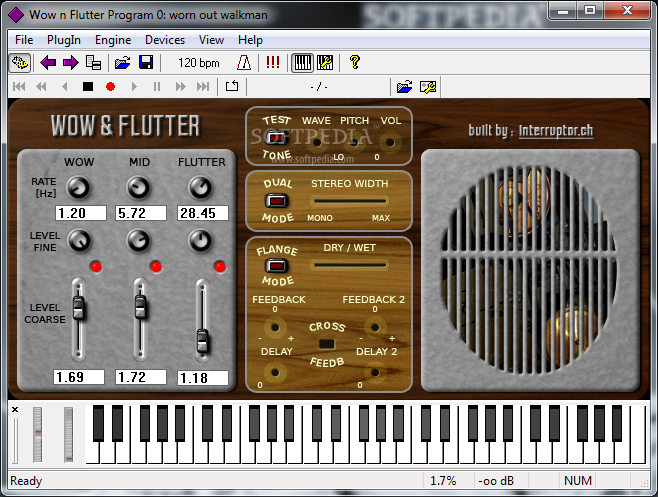Click the 120 bpm tempo display
The height and width of the screenshot is (497, 658).
point(198,63)
